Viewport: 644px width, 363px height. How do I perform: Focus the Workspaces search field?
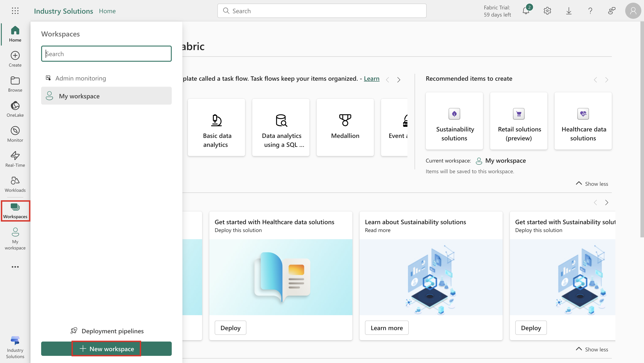tap(106, 54)
